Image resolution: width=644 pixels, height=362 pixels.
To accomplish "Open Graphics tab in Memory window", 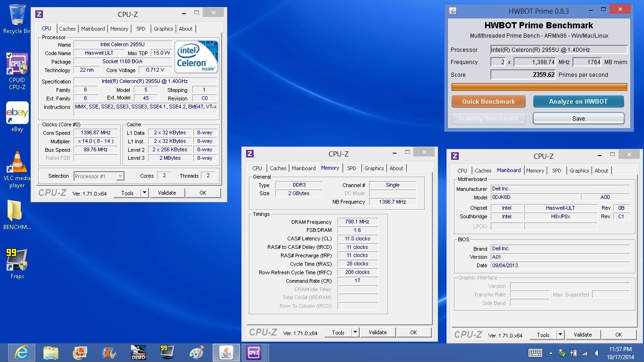I will 374,168.
